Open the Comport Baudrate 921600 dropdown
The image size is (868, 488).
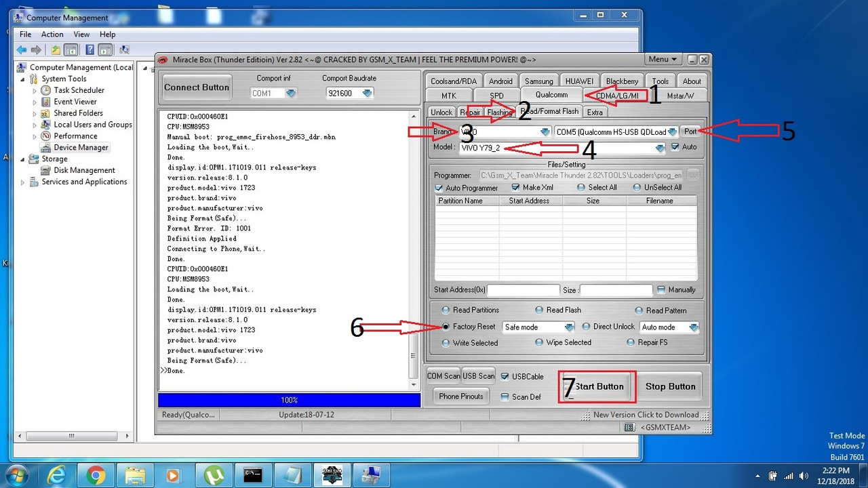367,93
